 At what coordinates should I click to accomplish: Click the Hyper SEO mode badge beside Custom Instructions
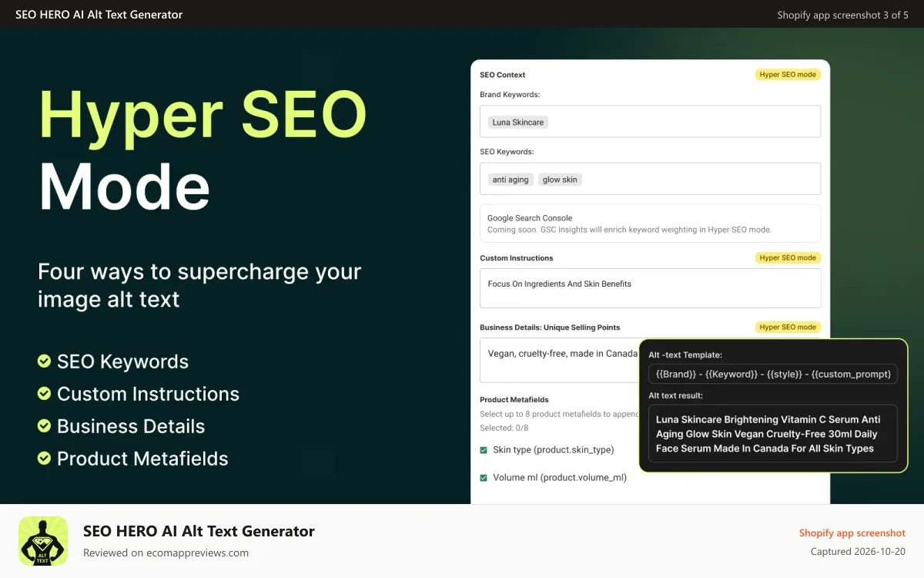(x=788, y=257)
